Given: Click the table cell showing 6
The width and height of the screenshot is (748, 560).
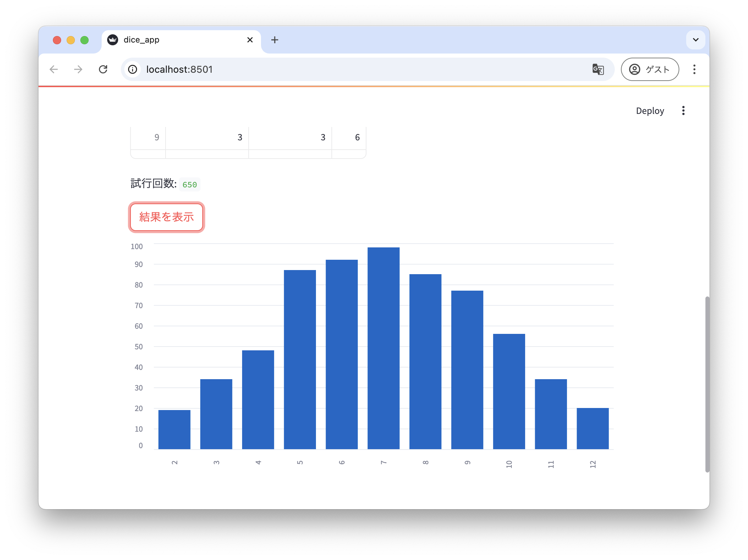Looking at the screenshot, I should 357,138.
